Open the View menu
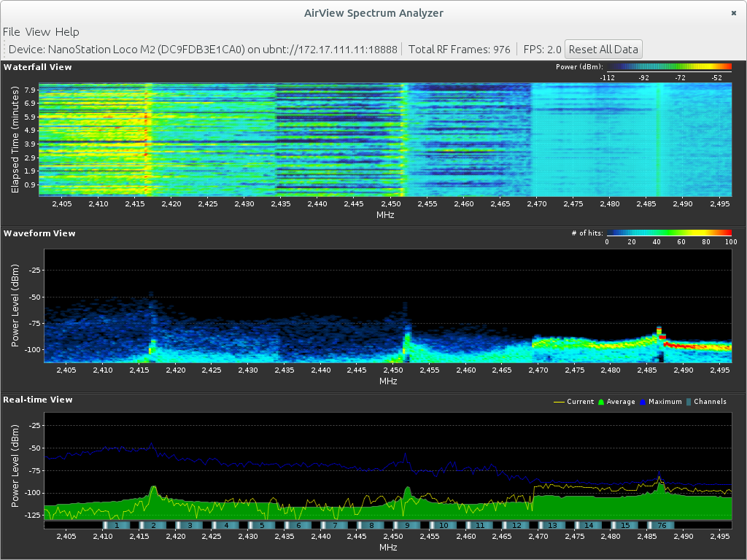This screenshot has width=747, height=560. tap(37, 32)
